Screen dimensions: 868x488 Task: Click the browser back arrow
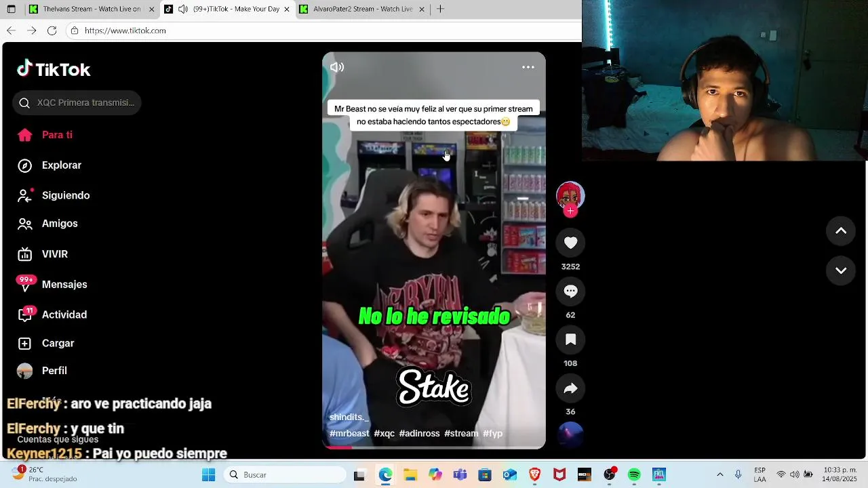[11, 30]
